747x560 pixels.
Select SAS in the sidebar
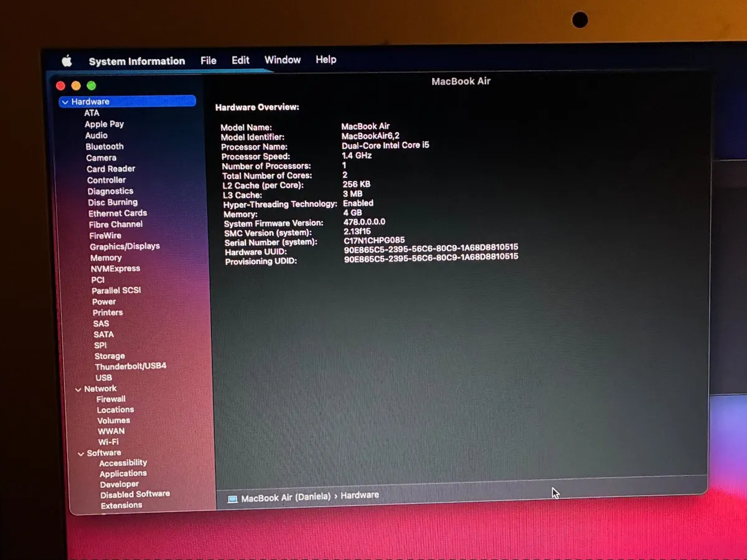[101, 324]
